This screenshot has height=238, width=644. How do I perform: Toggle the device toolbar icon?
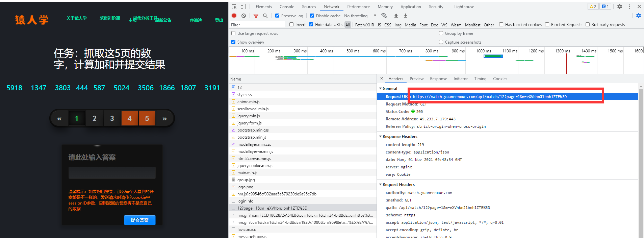[x=243, y=6]
